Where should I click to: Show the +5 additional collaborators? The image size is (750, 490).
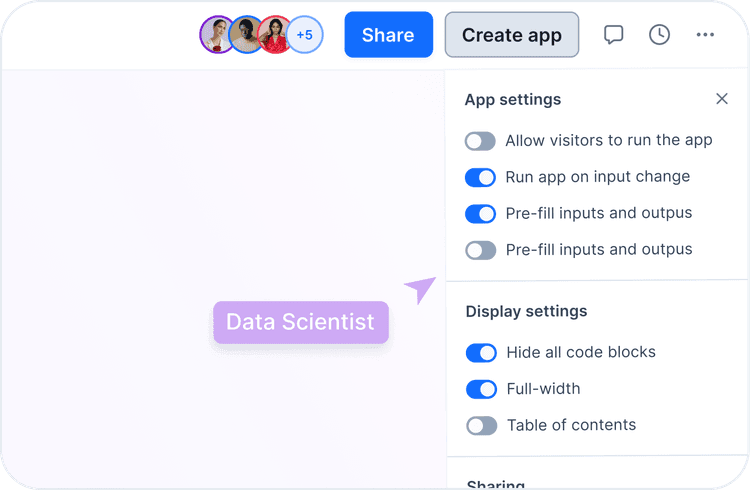click(305, 35)
